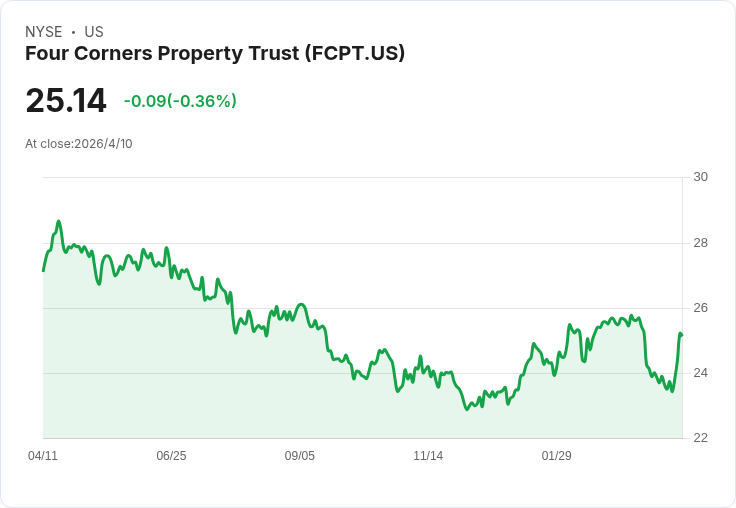736x508 pixels.
Task: Select the NYSE exchange label
Action: (x=44, y=32)
